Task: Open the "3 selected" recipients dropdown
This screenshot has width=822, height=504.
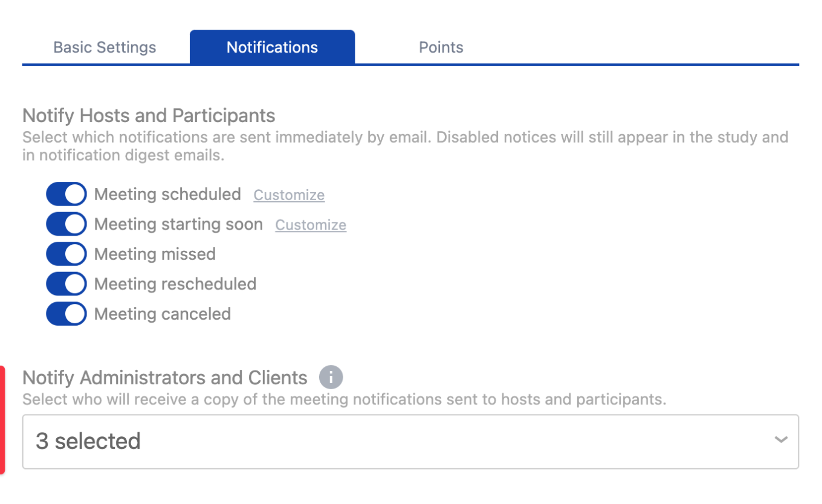Action: (x=410, y=441)
